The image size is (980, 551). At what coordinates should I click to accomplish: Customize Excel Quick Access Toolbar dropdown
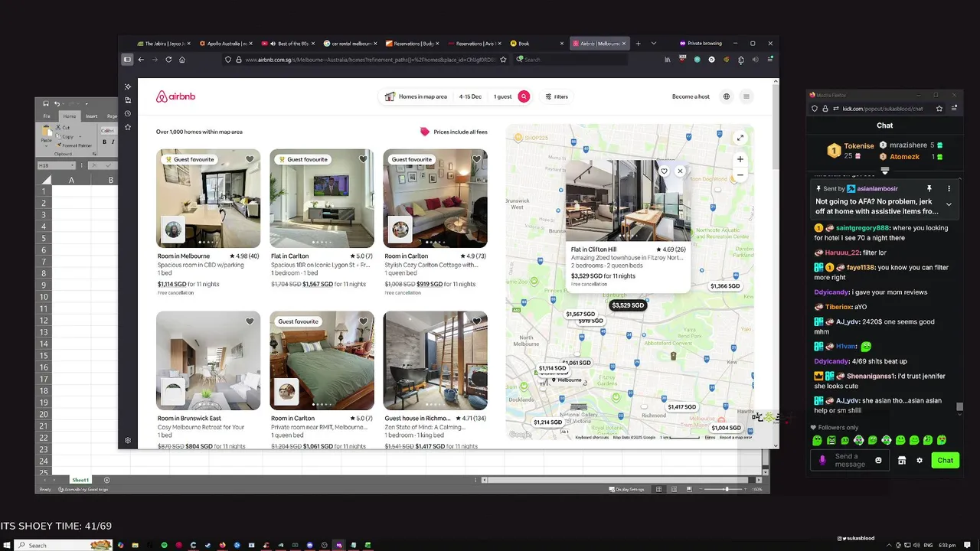[x=86, y=104]
